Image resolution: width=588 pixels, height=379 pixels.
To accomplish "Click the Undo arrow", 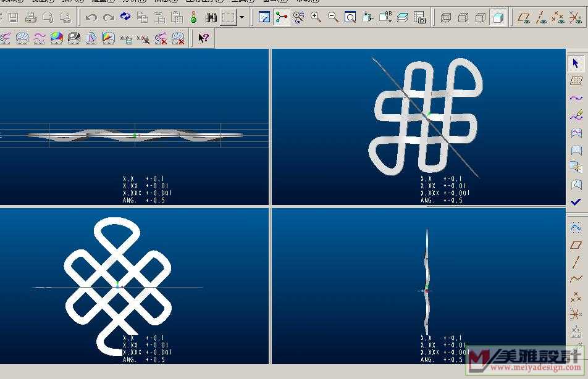I will [91, 17].
